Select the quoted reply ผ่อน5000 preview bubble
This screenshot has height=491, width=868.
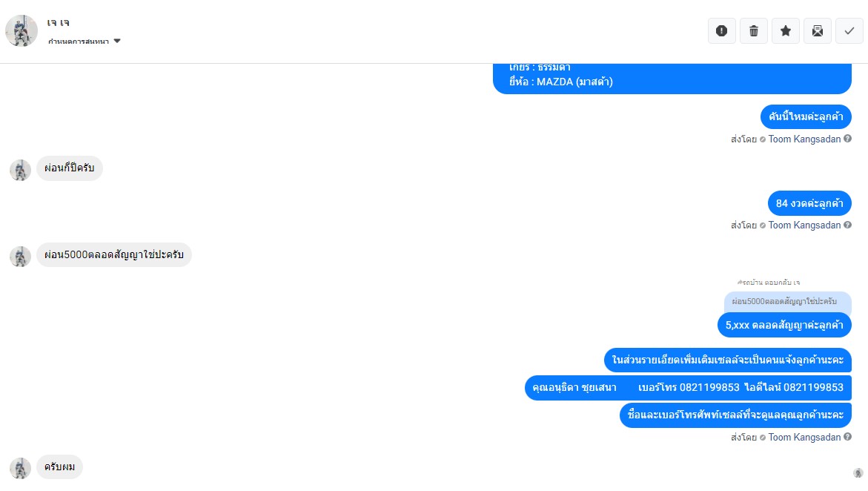pos(788,301)
